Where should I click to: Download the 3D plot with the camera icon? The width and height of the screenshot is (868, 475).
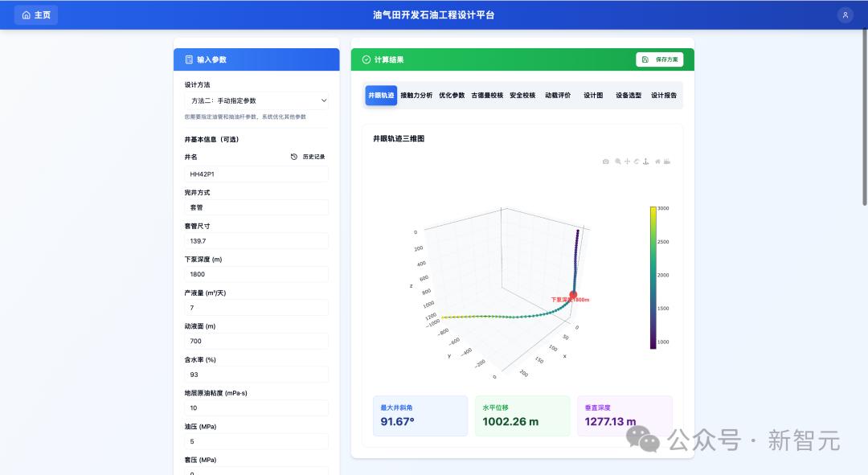(606, 162)
